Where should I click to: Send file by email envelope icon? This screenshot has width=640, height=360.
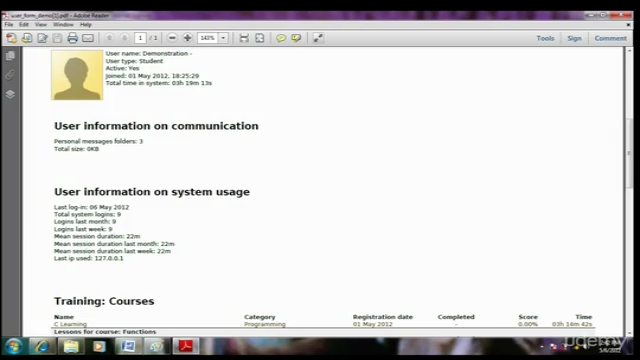point(88,38)
